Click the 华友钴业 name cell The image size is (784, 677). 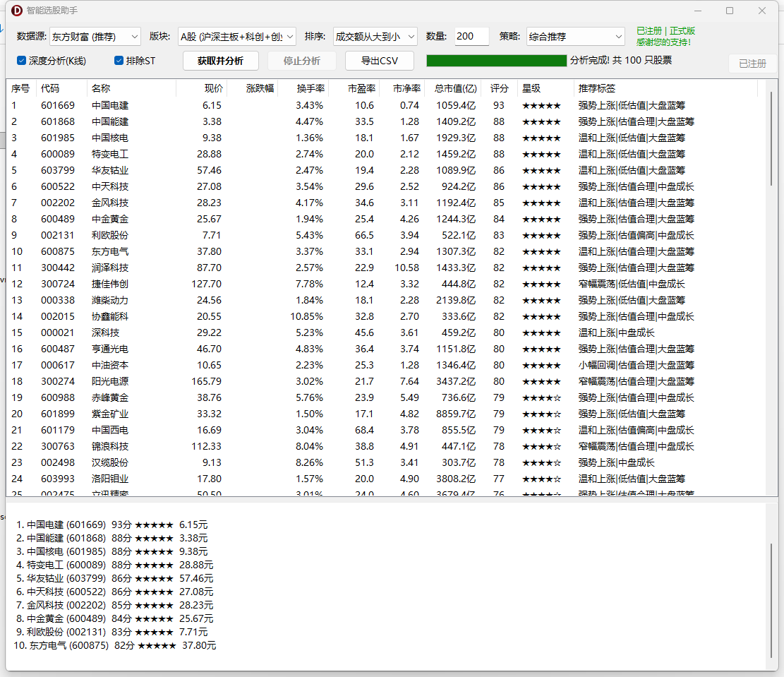(x=110, y=171)
